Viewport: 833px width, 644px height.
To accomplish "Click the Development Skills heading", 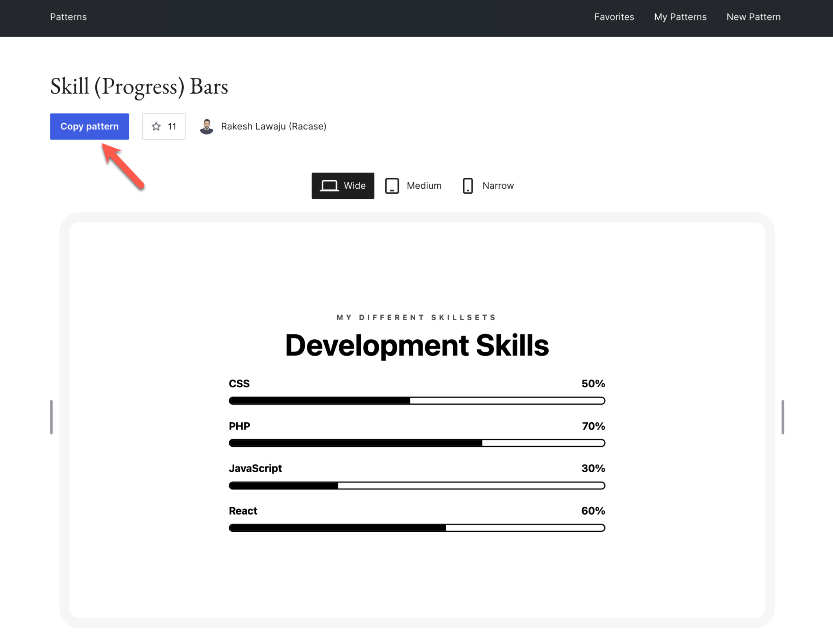I will pyautogui.click(x=416, y=345).
